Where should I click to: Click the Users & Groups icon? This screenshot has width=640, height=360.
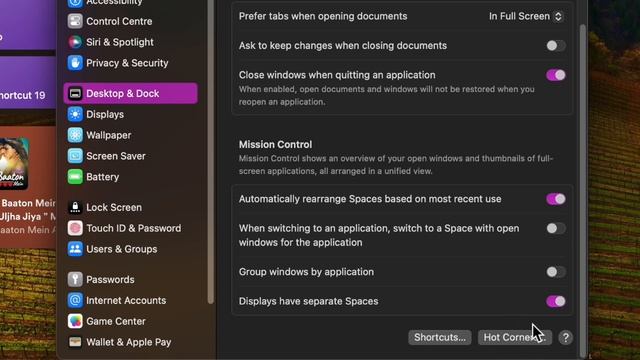pos(75,249)
